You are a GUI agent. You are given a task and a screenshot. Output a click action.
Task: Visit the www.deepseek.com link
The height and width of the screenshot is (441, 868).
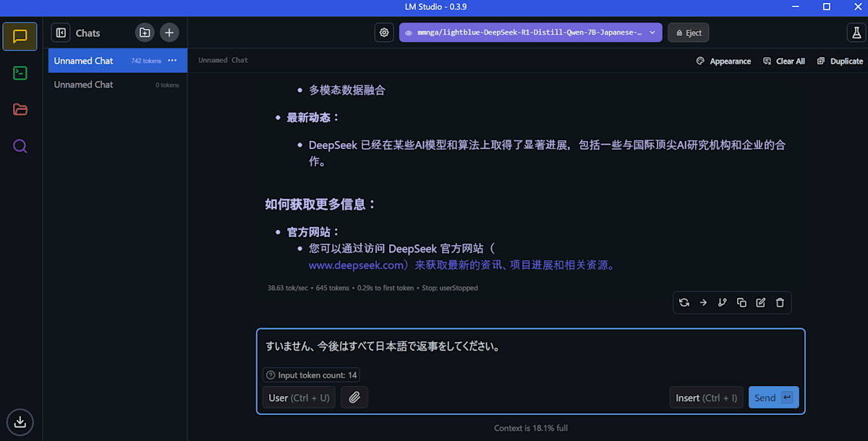pyautogui.click(x=355, y=265)
